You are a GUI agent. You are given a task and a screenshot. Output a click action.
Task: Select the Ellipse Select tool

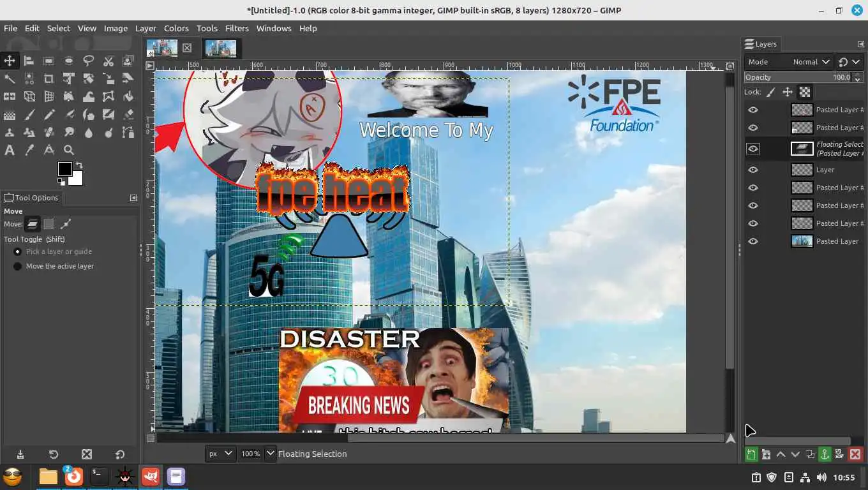[68, 61]
